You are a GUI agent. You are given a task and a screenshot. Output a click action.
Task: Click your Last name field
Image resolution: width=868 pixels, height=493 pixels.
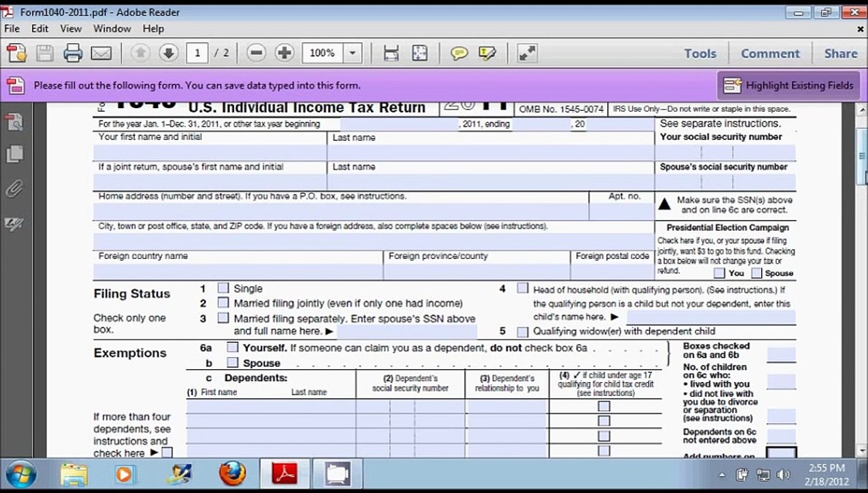(x=491, y=153)
